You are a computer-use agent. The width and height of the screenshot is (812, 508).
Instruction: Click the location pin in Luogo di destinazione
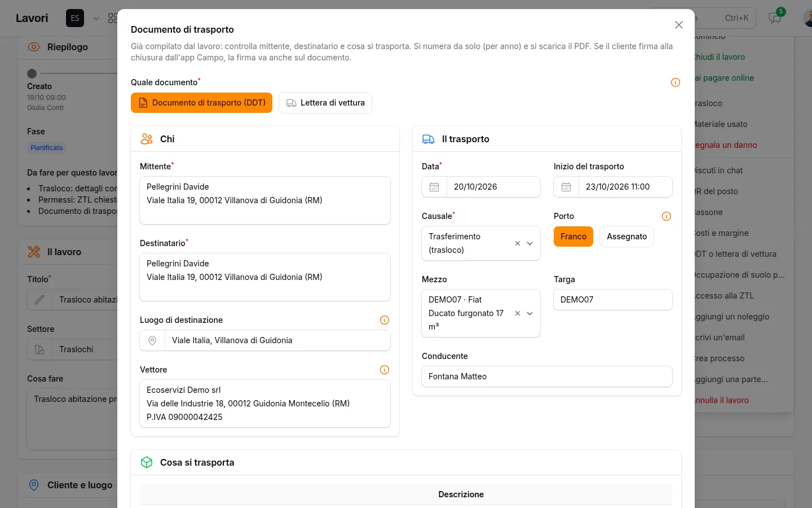pyautogui.click(x=152, y=340)
